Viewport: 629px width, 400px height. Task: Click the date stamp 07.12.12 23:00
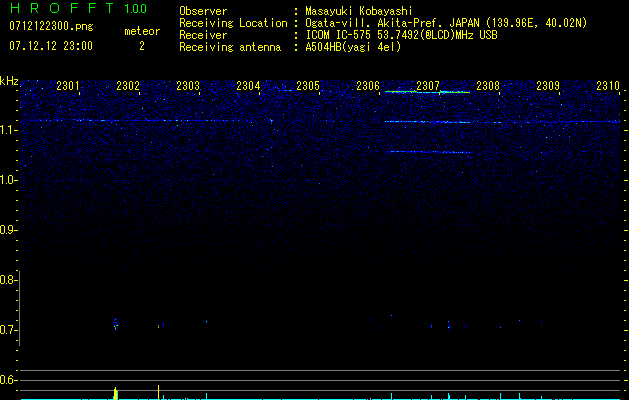pyautogui.click(x=51, y=46)
